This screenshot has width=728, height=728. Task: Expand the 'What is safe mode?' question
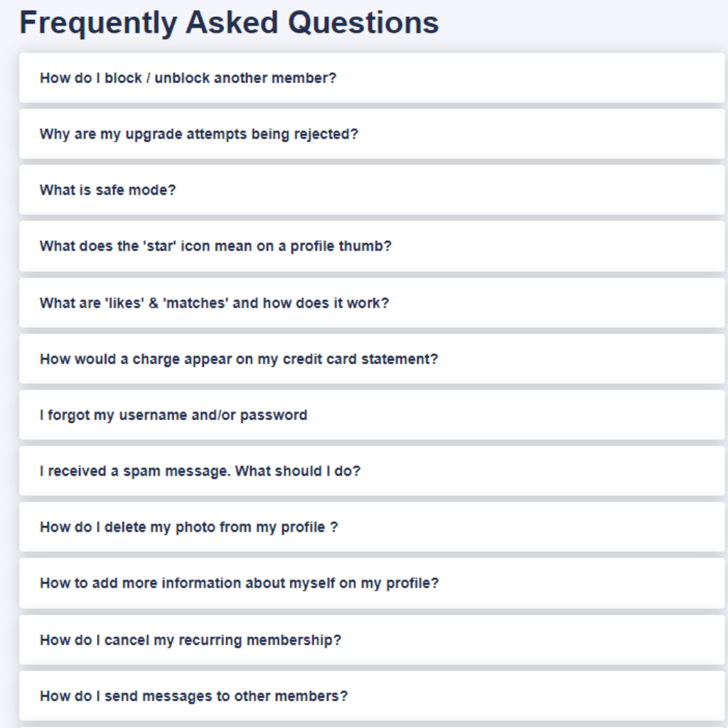(108, 191)
